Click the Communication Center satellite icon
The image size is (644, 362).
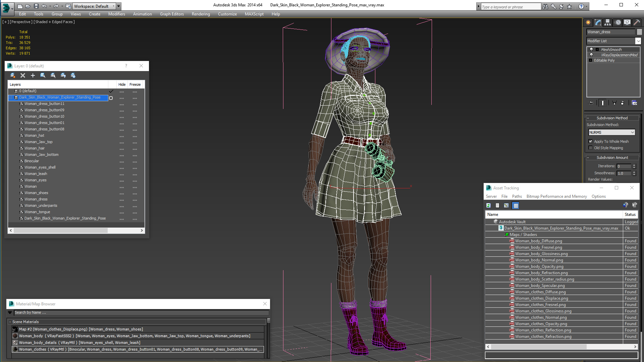(x=561, y=6)
